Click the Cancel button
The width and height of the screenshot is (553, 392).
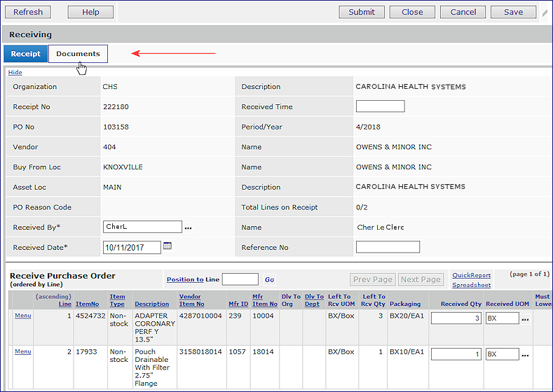point(463,12)
